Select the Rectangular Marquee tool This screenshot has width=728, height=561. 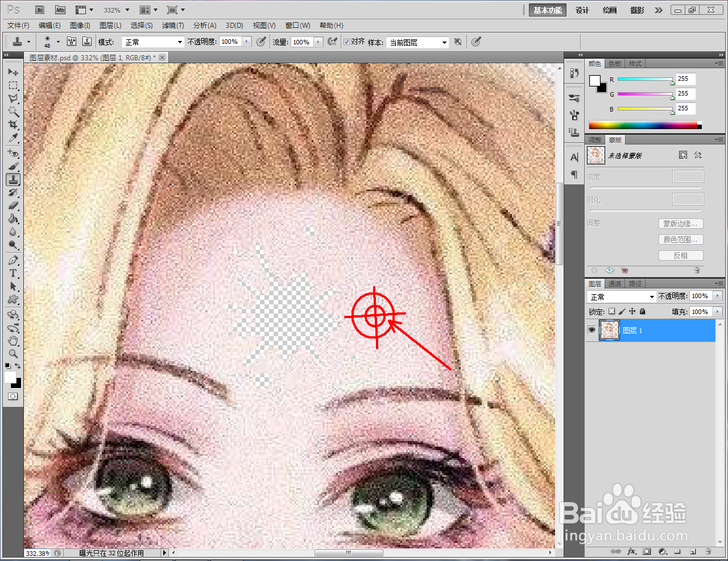click(13, 85)
